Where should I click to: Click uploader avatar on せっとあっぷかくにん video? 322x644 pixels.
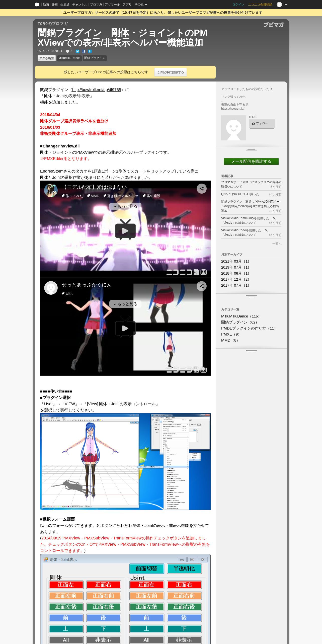coord(51,288)
